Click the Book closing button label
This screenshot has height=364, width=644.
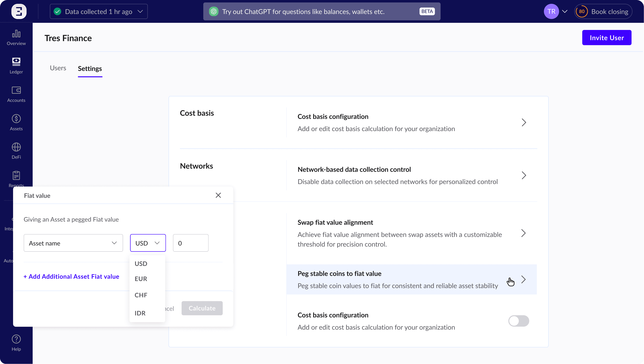click(610, 12)
